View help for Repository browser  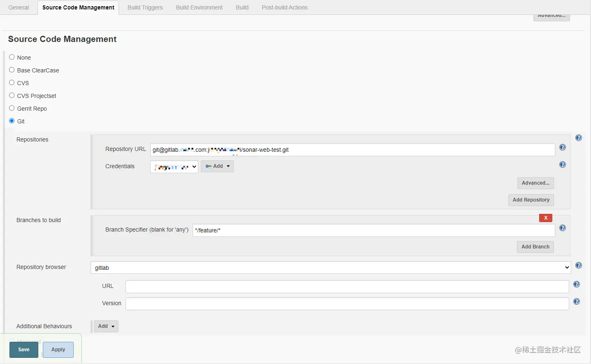click(x=579, y=265)
